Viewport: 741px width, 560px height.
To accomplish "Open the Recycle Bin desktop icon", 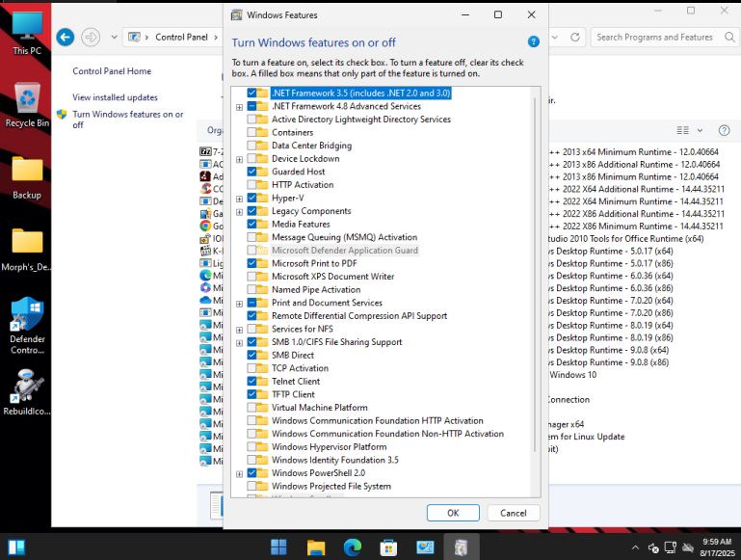I will click(x=27, y=105).
